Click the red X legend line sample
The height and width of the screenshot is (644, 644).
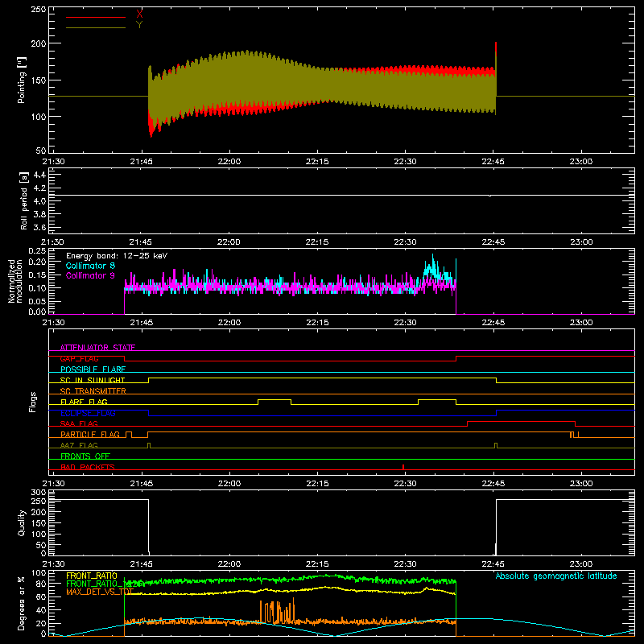tap(95, 17)
